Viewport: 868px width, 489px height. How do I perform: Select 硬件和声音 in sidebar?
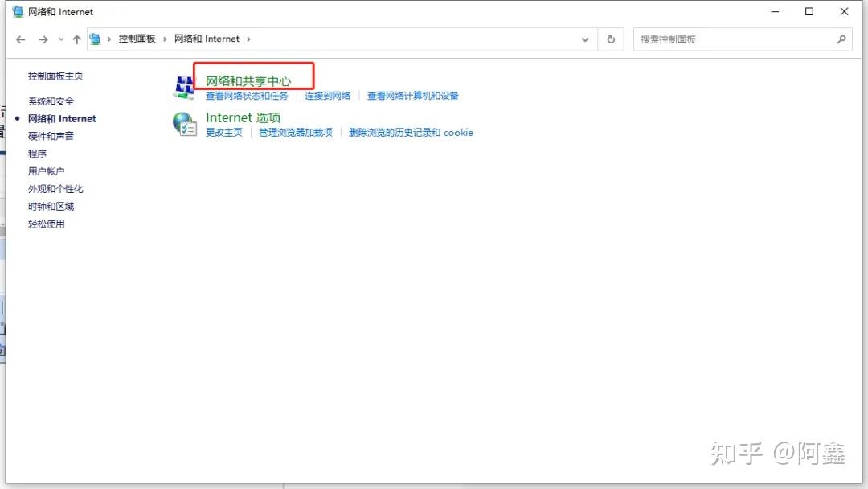(x=51, y=136)
